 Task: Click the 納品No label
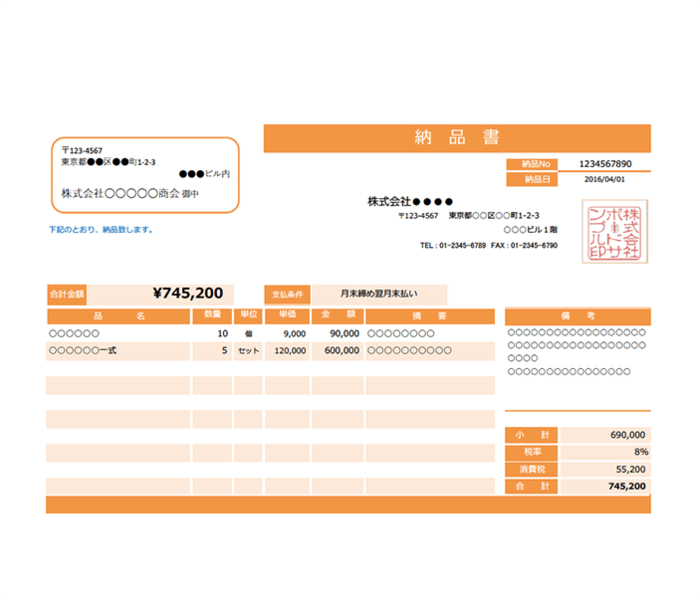click(x=532, y=164)
